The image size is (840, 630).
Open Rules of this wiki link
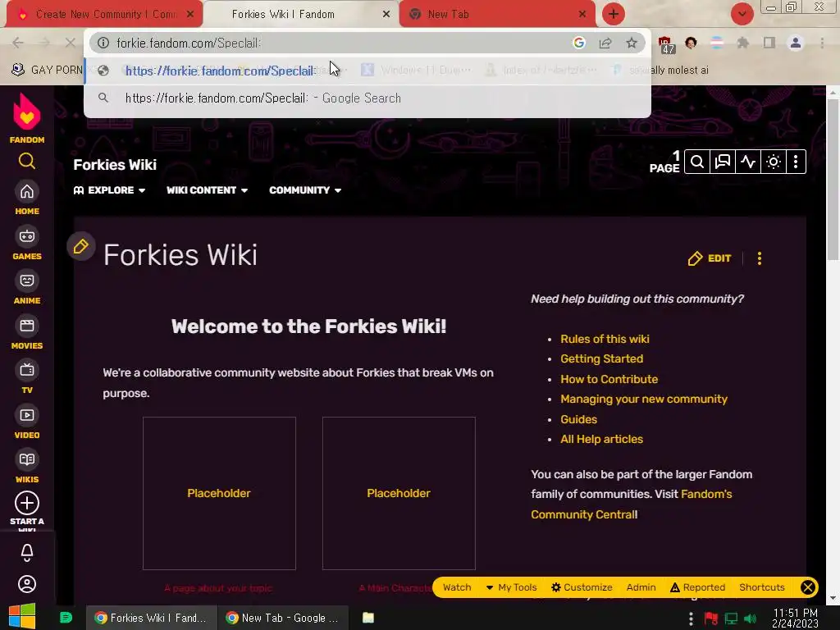point(605,339)
